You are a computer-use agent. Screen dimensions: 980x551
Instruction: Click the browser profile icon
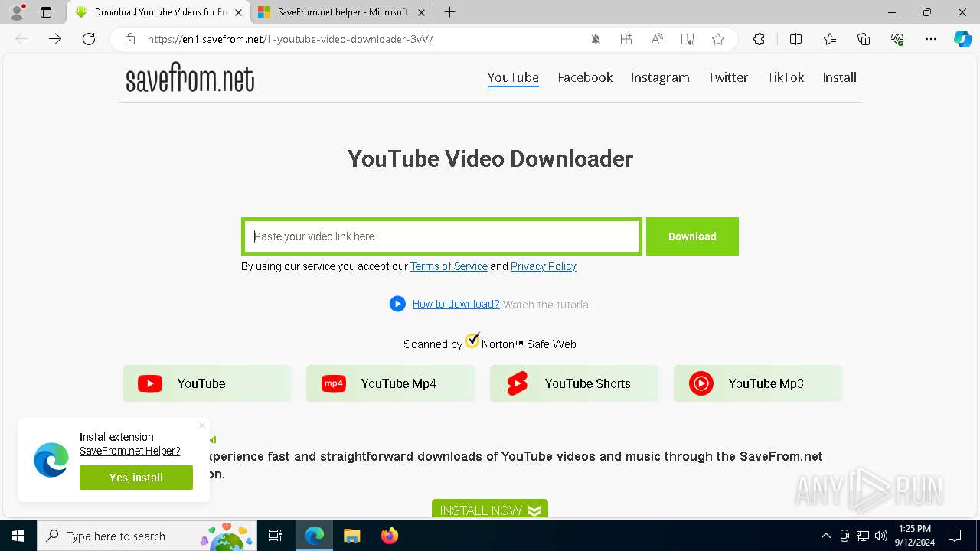(x=17, y=12)
